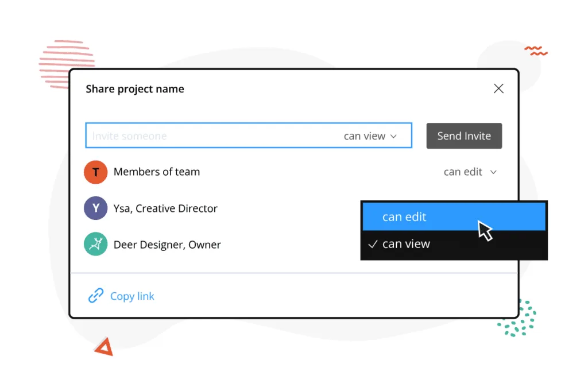Select can edit from the permission menu
The image size is (588, 387).
tap(405, 217)
